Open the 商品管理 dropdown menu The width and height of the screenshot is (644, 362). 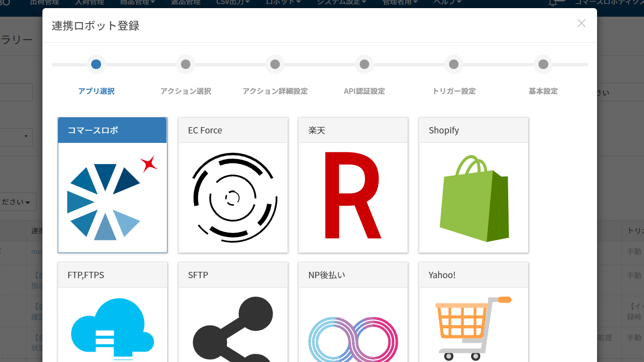point(138,2)
